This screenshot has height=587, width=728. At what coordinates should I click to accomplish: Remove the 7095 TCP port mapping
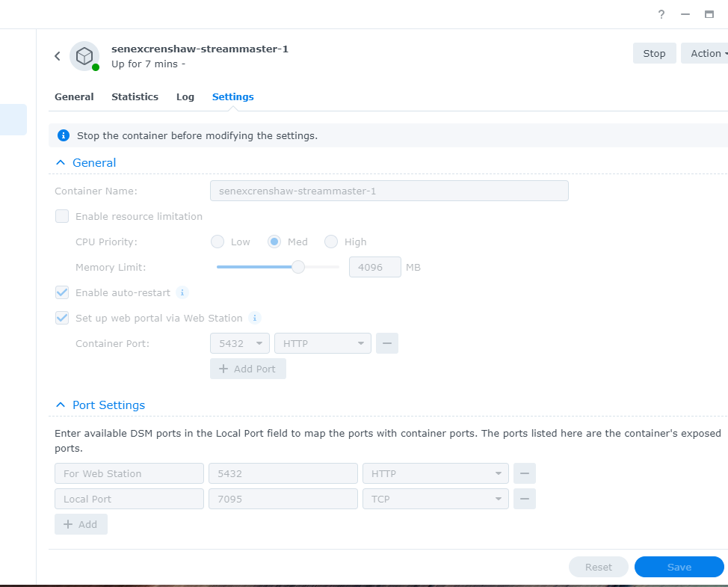point(524,498)
